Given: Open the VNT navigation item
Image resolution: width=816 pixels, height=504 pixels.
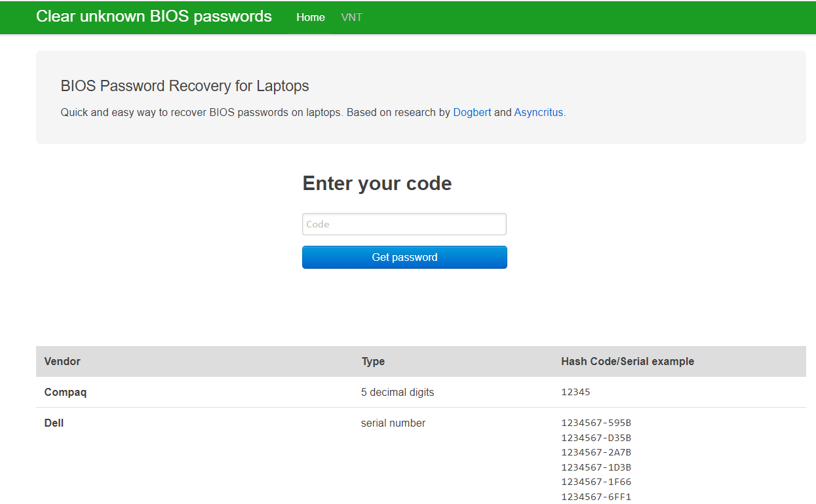Looking at the screenshot, I should [x=351, y=17].
